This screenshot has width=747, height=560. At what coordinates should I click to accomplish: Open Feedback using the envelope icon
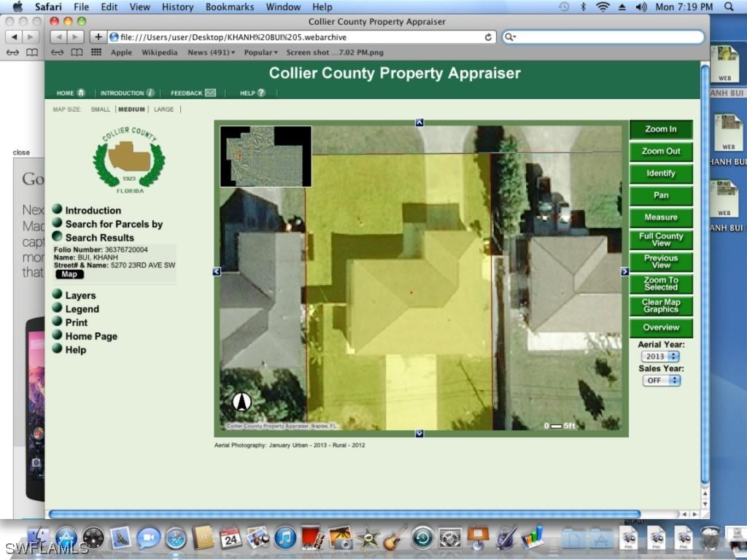(x=209, y=93)
